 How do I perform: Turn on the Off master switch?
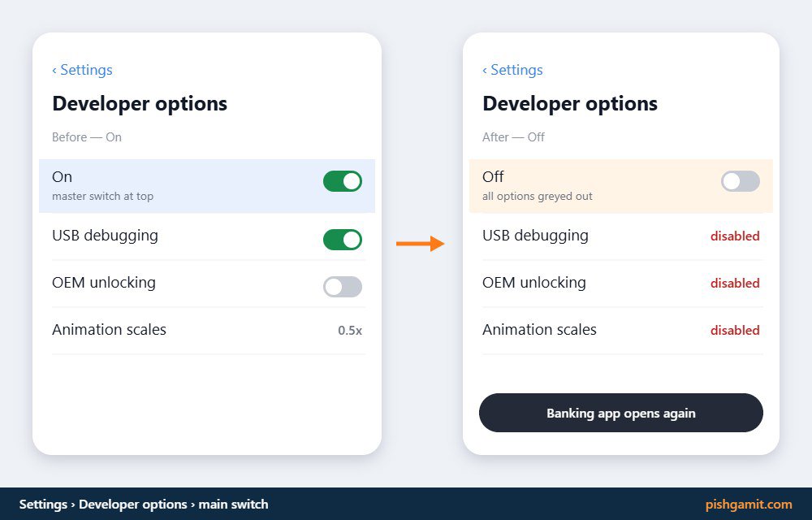point(740,181)
